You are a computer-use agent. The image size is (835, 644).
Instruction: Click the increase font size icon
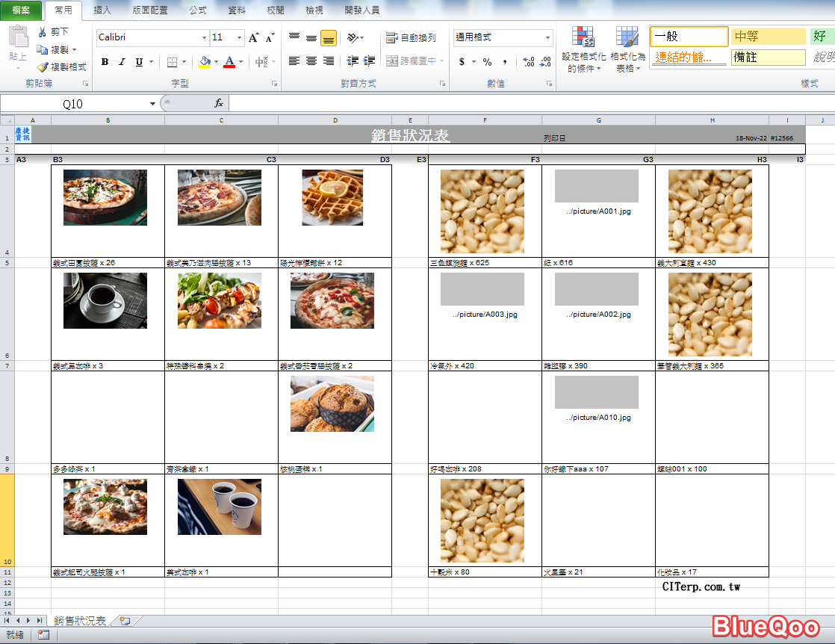click(254, 38)
